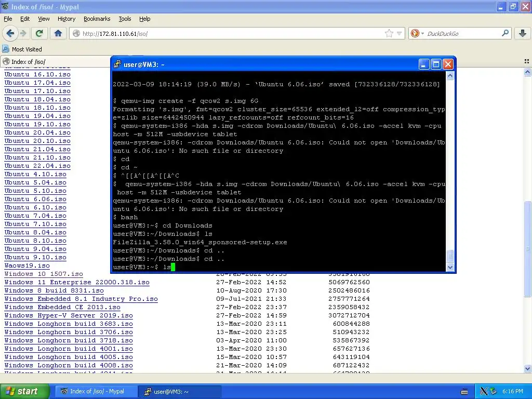Bookmark this page with the star icon
The image size is (532, 399).
tap(389, 33)
